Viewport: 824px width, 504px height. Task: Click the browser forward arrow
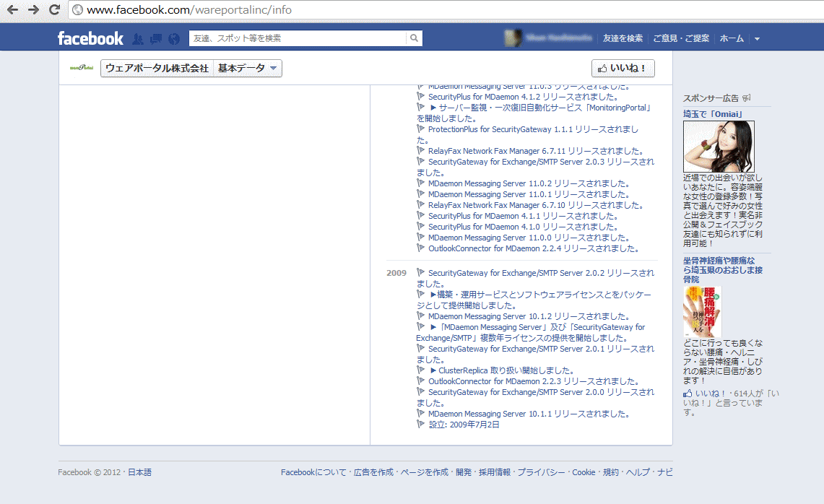(33, 9)
